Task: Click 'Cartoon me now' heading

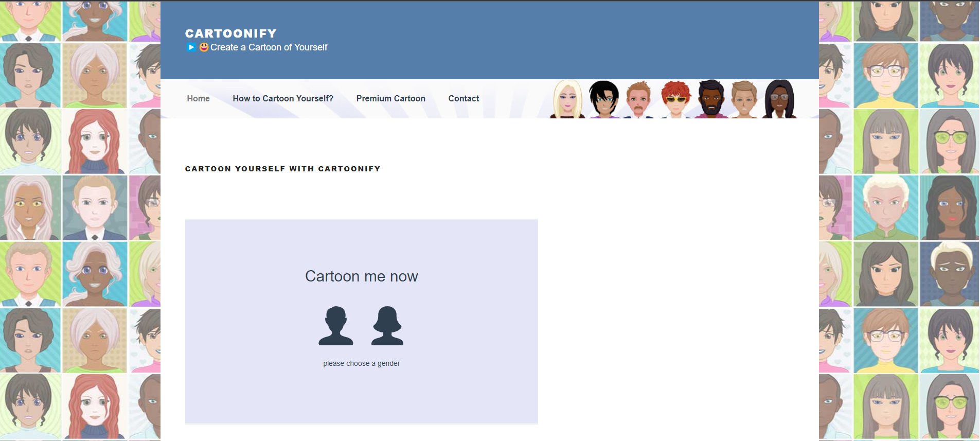Action: (362, 276)
